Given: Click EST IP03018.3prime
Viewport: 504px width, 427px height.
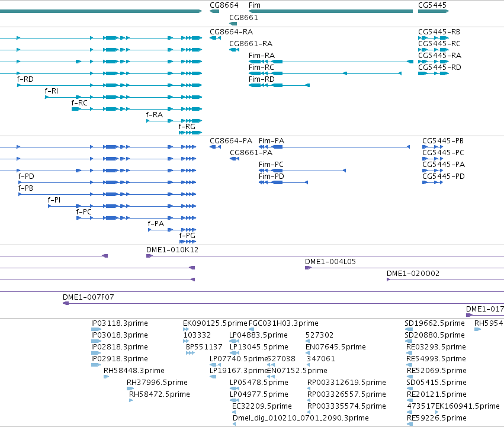Looking at the screenshot, I should click(120, 336).
